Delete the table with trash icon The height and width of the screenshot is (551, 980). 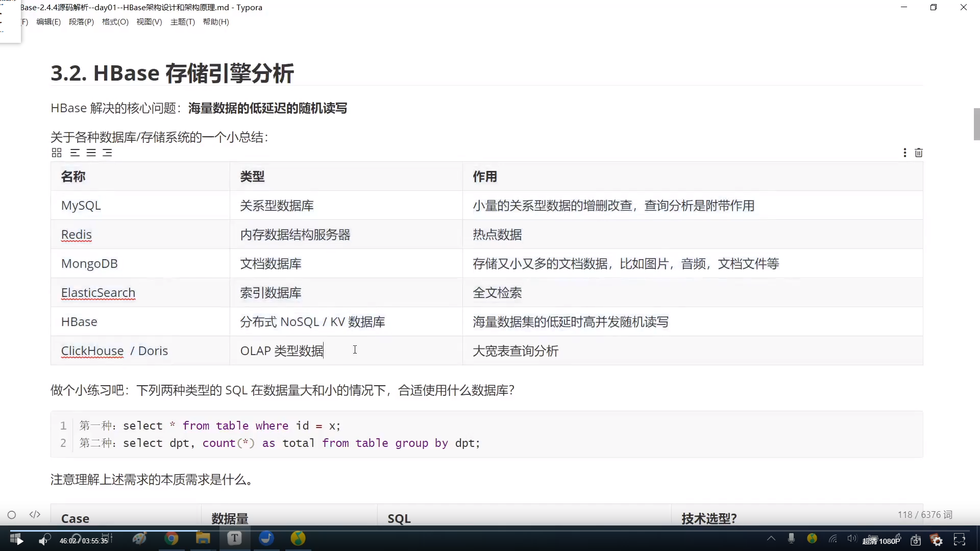[x=919, y=153]
